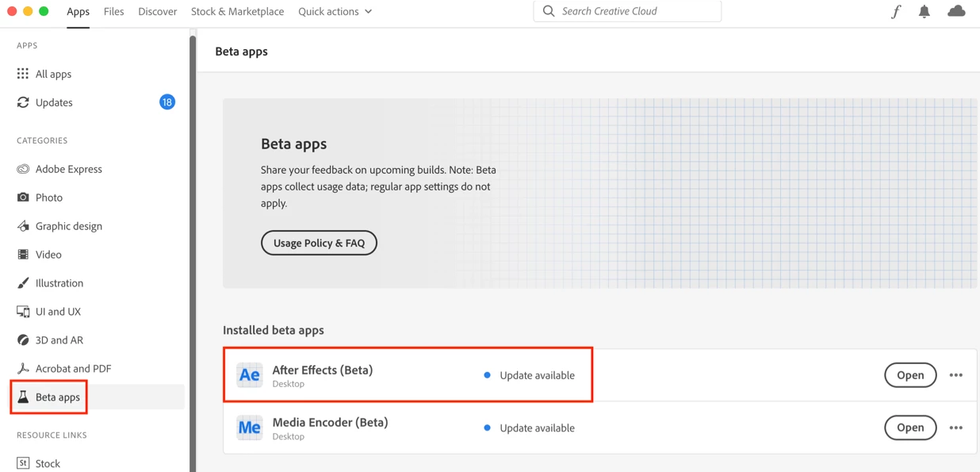Switch to the Files tab
Image resolution: width=980 pixels, height=472 pixels.
113,11
